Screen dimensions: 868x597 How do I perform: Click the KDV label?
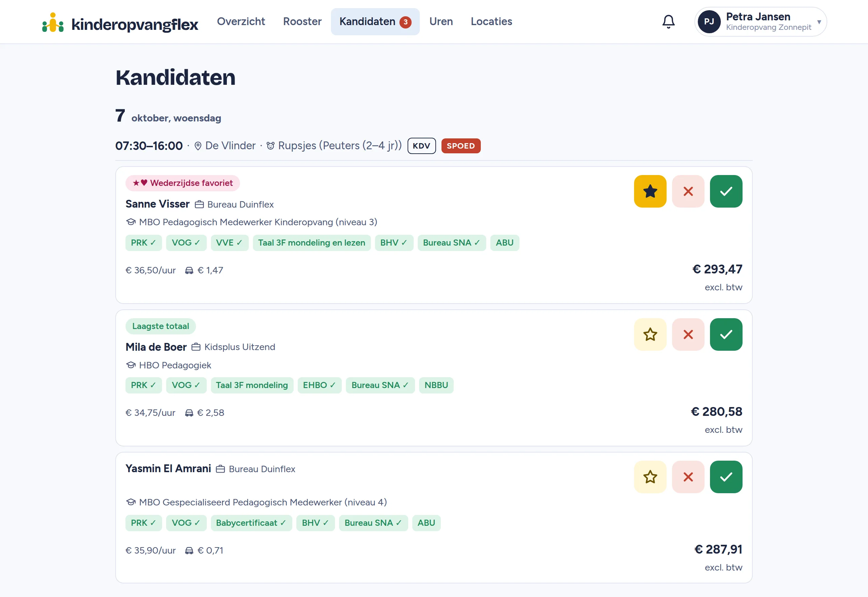(x=421, y=146)
